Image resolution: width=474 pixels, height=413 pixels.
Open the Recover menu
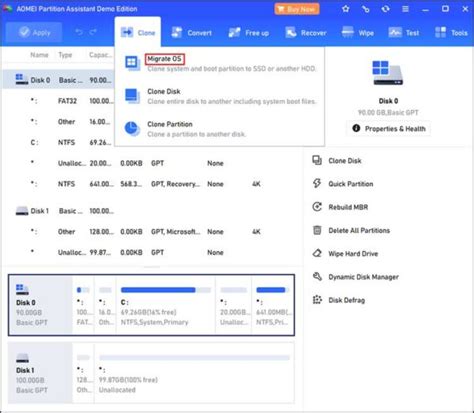tap(306, 33)
